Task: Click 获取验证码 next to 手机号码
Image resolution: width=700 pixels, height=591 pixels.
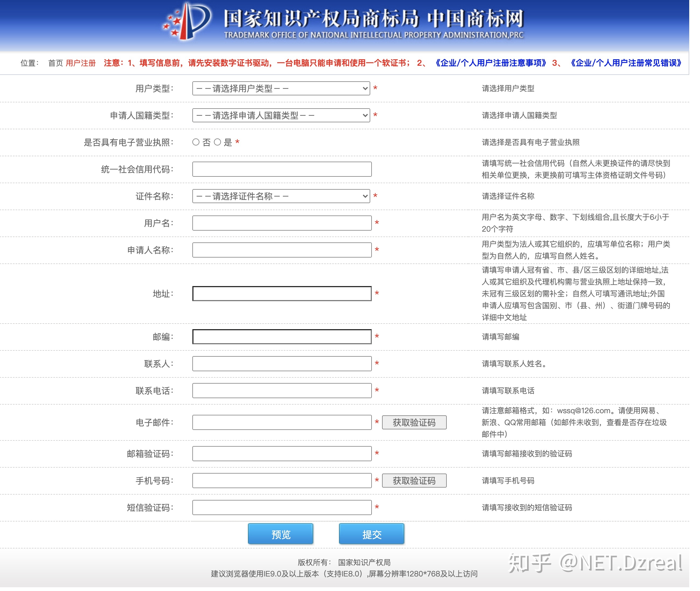Action: 414,481
